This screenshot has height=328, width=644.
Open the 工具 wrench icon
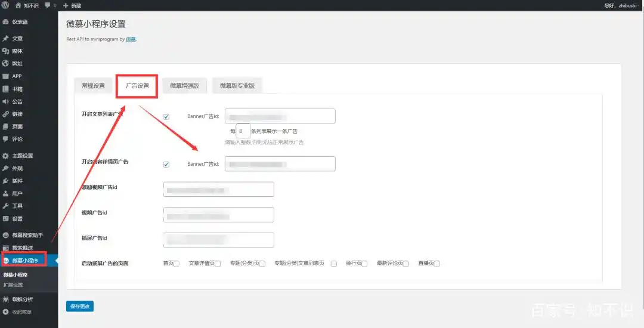tap(5, 206)
